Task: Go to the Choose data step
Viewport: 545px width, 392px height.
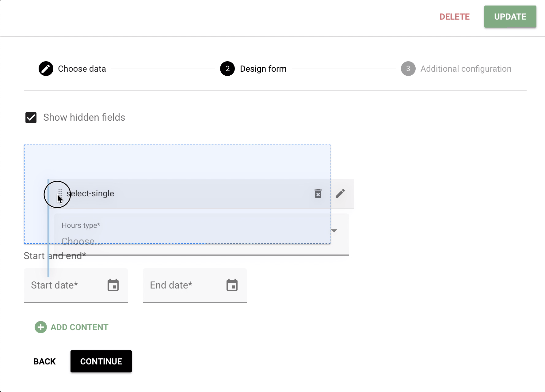Action: pos(82,68)
